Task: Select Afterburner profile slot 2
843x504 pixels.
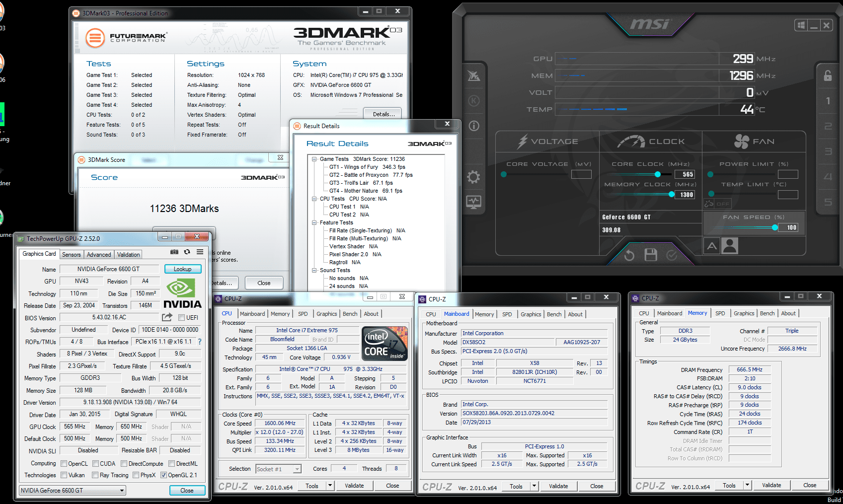Action: pyautogui.click(x=828, y=126)
